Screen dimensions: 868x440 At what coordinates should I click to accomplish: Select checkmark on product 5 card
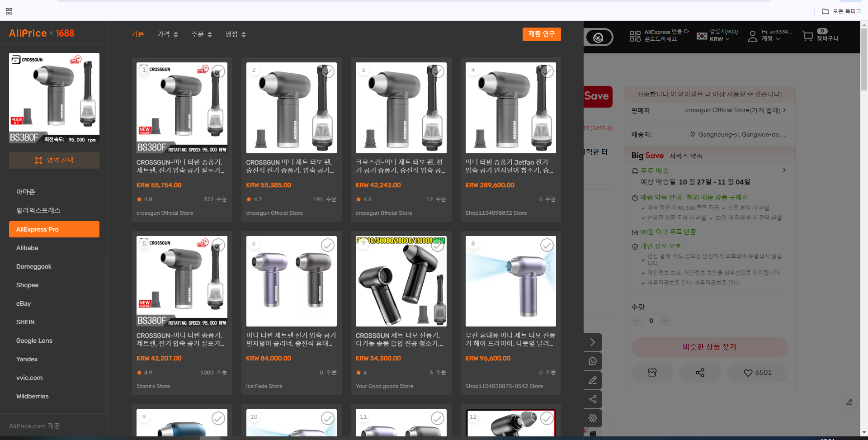(218, 245)
